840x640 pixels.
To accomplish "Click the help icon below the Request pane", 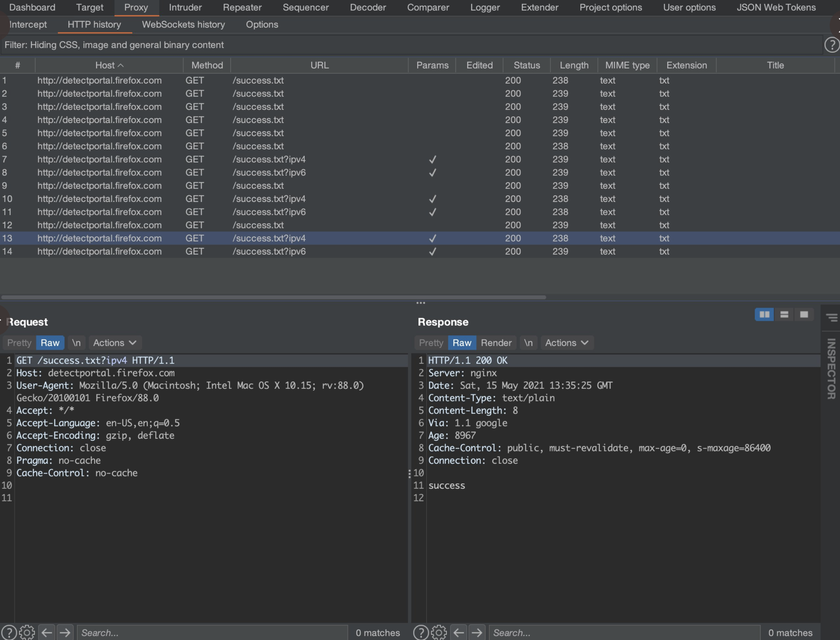I will point(9,632).
